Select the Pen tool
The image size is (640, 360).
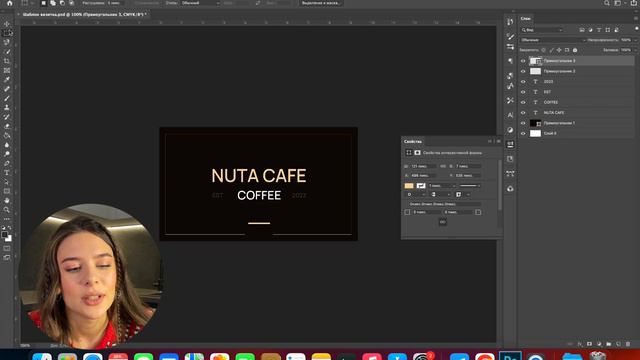(7, 163)
